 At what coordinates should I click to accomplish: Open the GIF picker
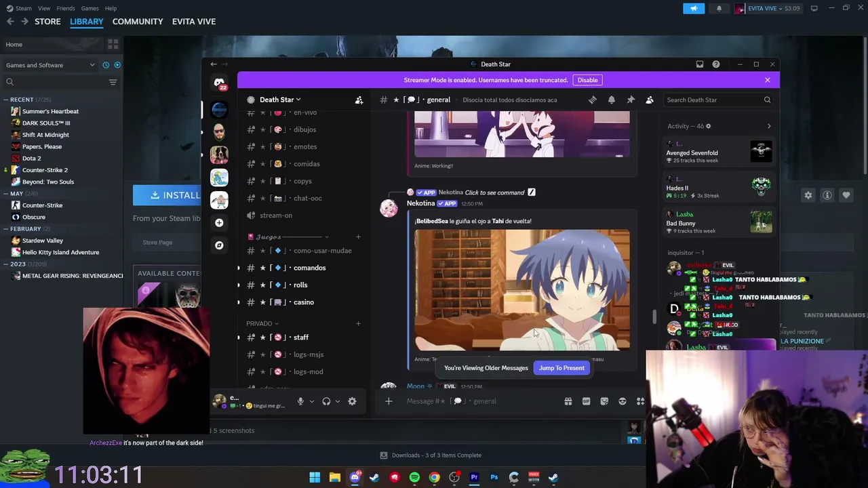587,401
